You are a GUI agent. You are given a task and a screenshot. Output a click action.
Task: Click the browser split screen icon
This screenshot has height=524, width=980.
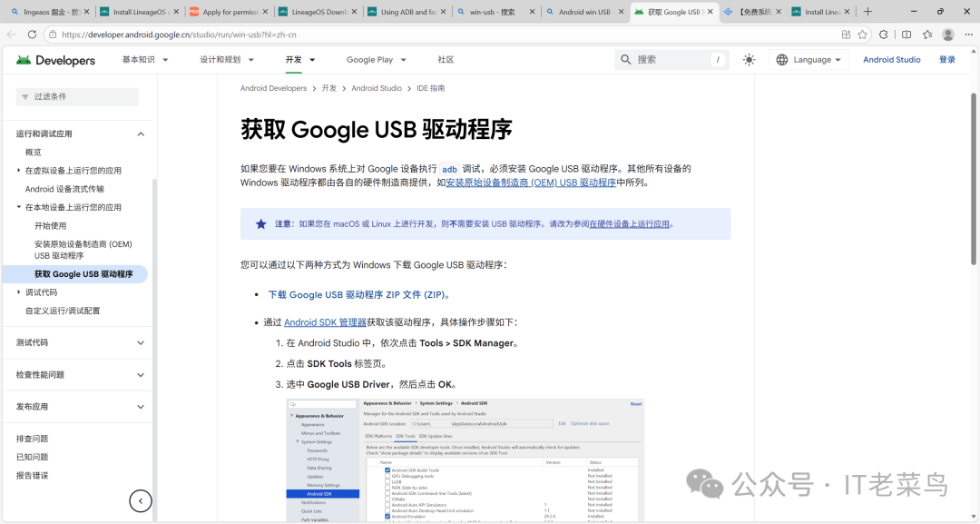click(x=906, y=34)
